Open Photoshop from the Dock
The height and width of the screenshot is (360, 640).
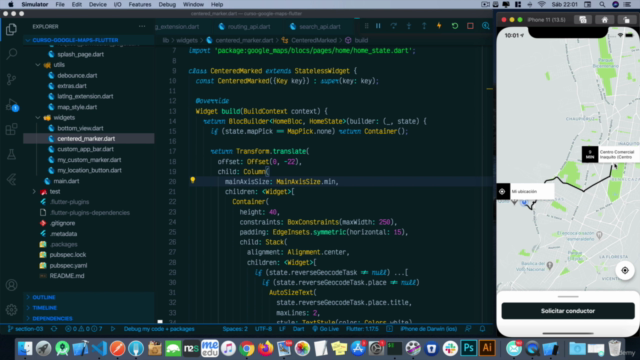[x=469, y=349]
